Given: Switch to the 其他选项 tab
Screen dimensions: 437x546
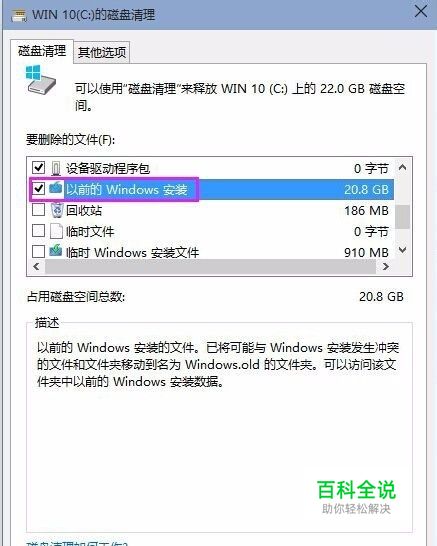Looking at the screenshot, I should (102, 53).
